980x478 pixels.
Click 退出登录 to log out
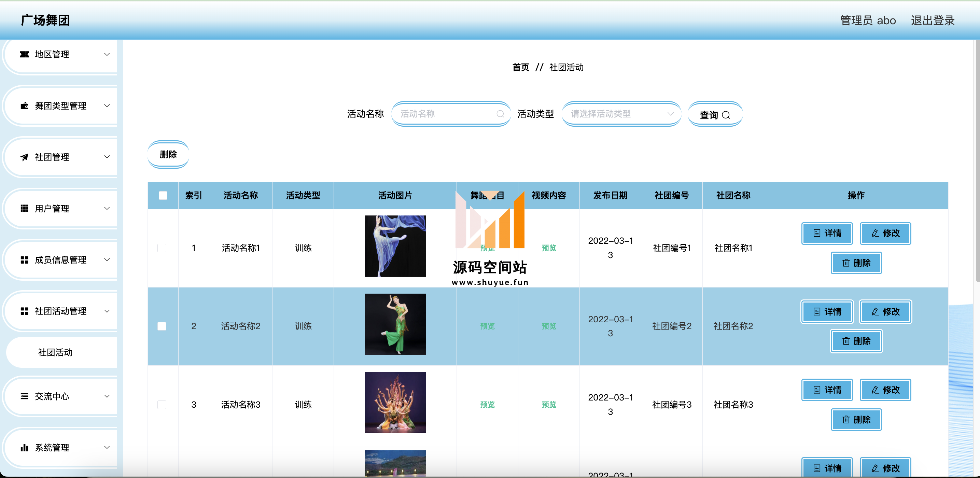click(x=933, y=20)
